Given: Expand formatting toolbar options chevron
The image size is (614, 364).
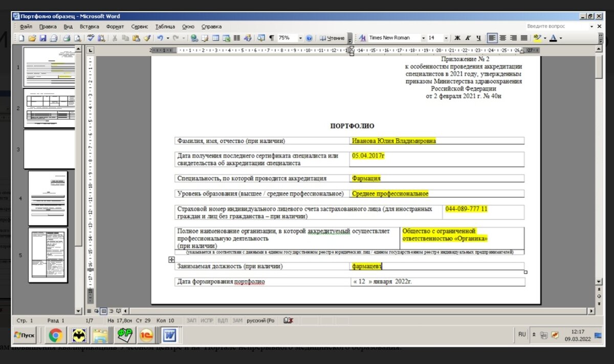Looking at the screenshot, I should pyautogui.click(x=601, y=38).
